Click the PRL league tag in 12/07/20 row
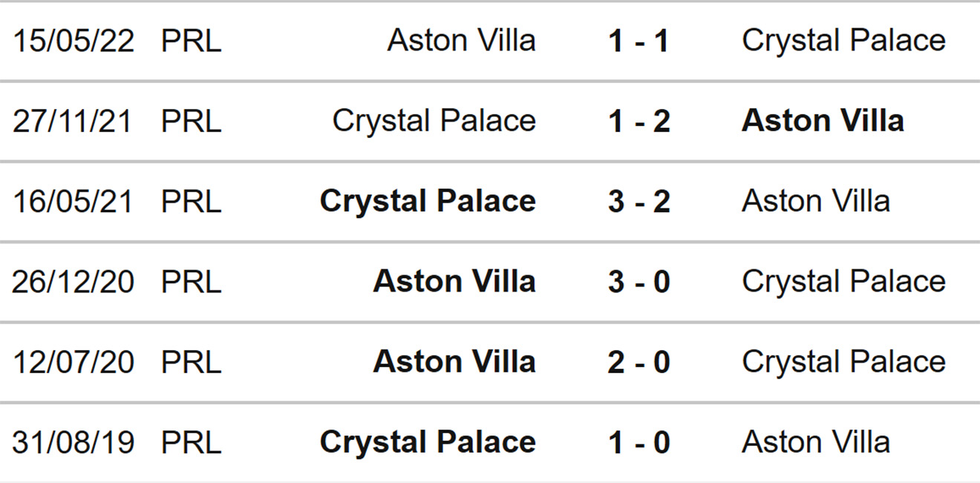This screenshot has height=483, width=980. pyautogui.click(x=191, y=362)
